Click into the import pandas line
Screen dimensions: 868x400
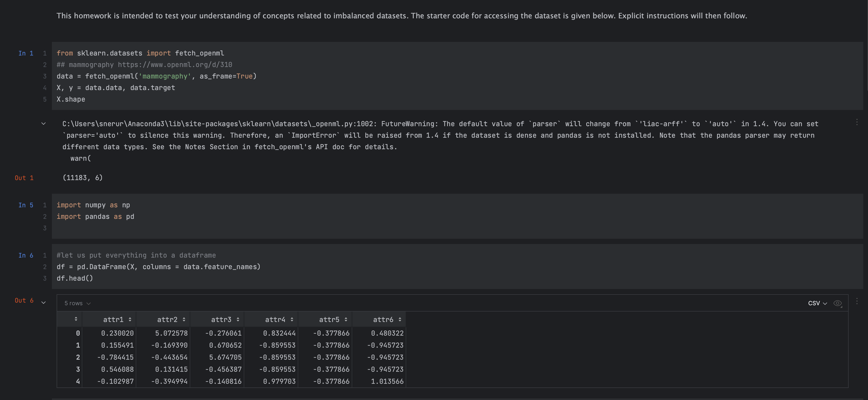(95, 216)
